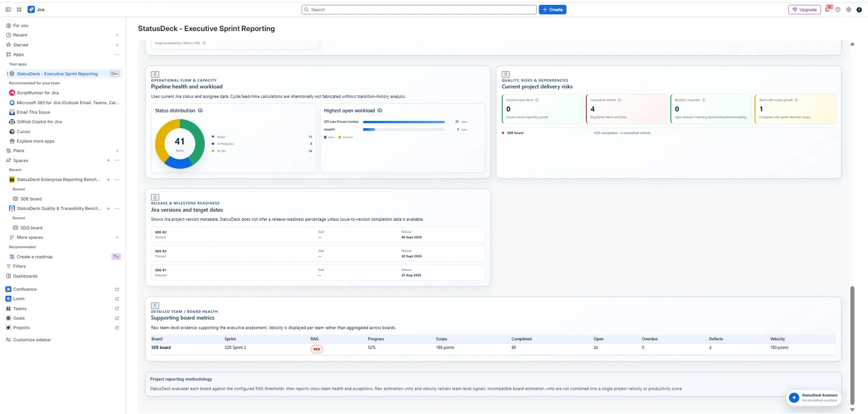868x414 pixels.
Task: Click the page vertical scrollbar thumb
Action: [853, 345]
